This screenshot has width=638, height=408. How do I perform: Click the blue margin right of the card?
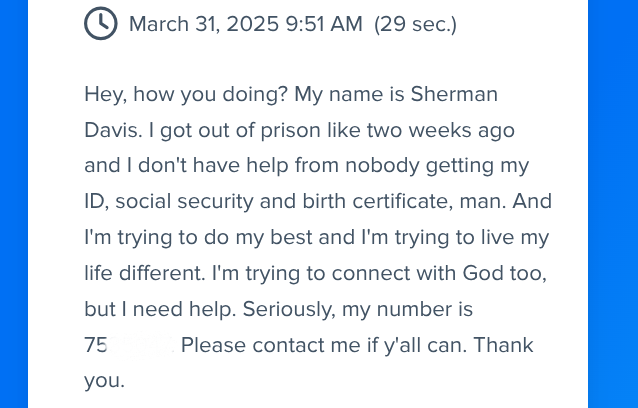tap(613, 204)
